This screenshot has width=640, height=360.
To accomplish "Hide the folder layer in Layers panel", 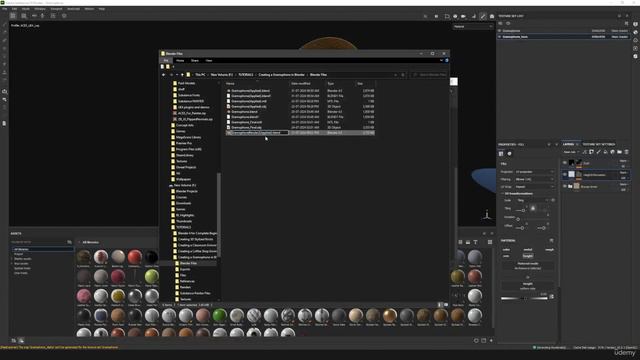I will coord(565,186).
